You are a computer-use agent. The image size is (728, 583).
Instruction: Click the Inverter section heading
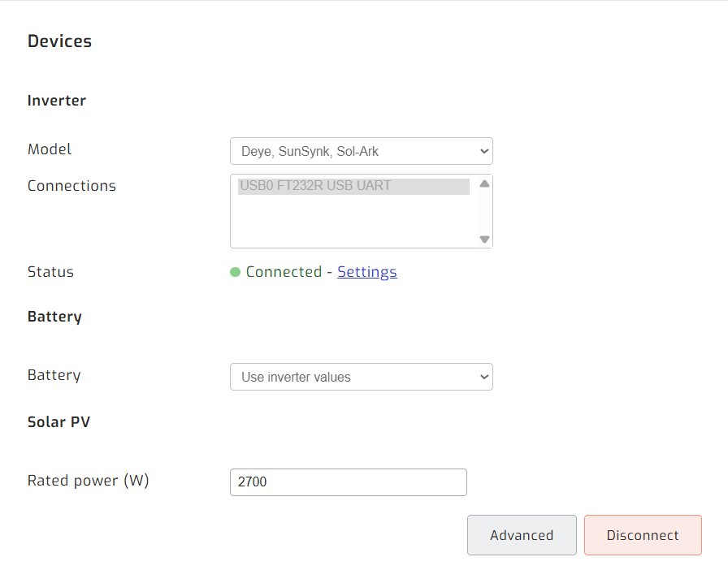pos(57,101)
